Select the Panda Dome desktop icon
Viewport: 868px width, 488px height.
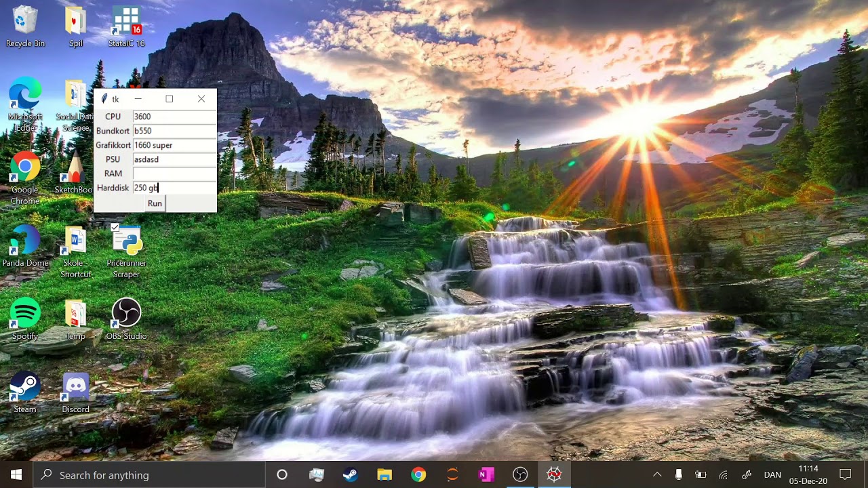(x=25, y=246)
